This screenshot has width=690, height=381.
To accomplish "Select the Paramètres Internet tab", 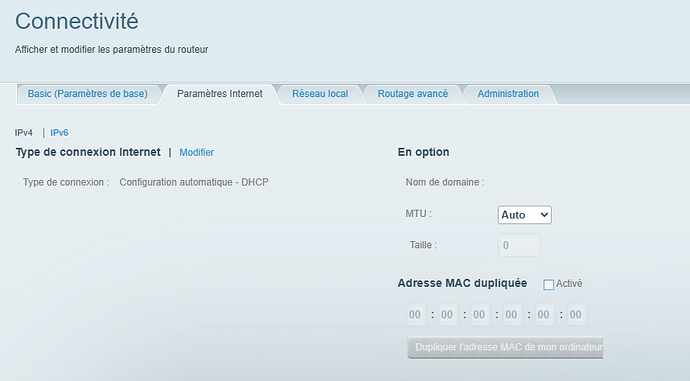I will click(220, 94).
